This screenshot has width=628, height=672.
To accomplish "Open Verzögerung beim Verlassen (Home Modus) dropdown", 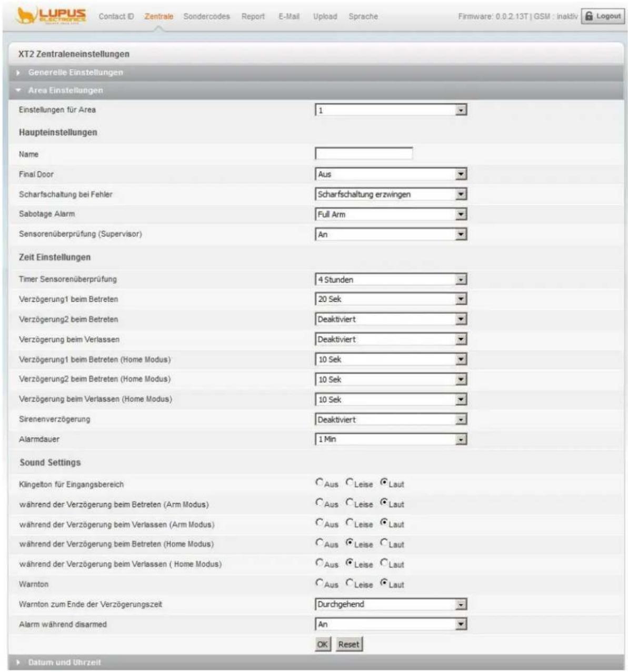I will tap(391, 400).
